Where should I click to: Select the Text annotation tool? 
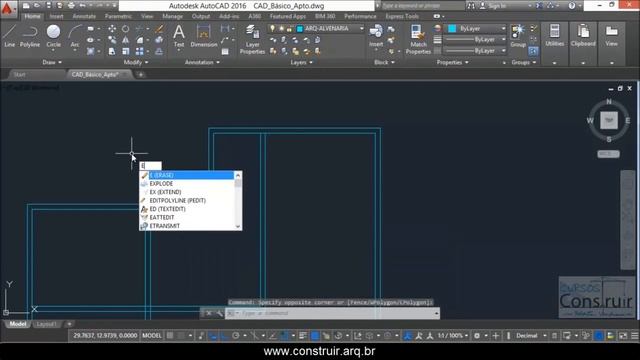click(179, 36)
